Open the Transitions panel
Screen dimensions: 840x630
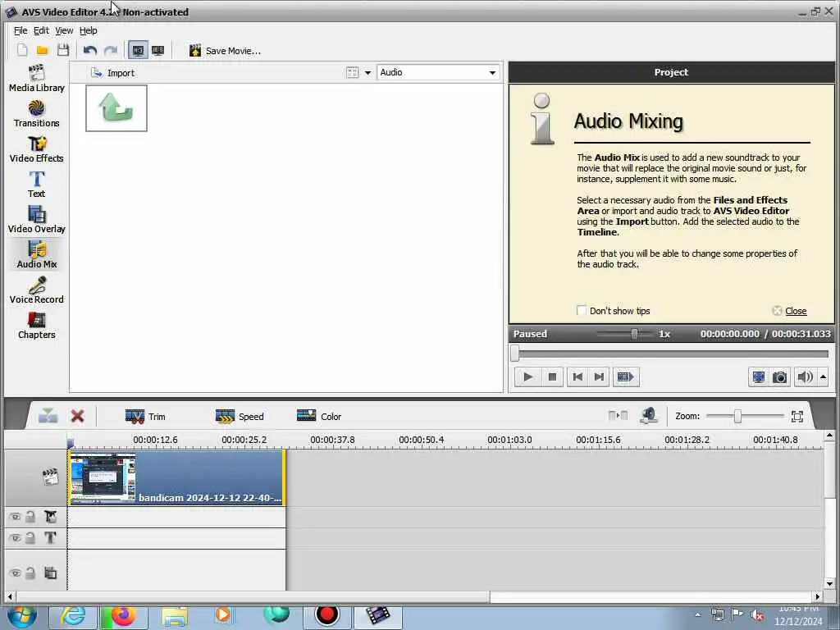click(36, 113)
